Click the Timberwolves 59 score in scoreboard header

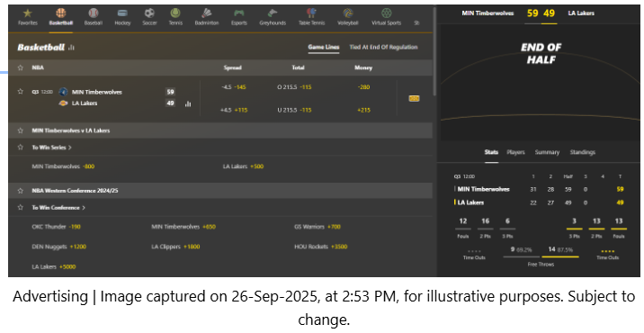(x=532, y=13)
